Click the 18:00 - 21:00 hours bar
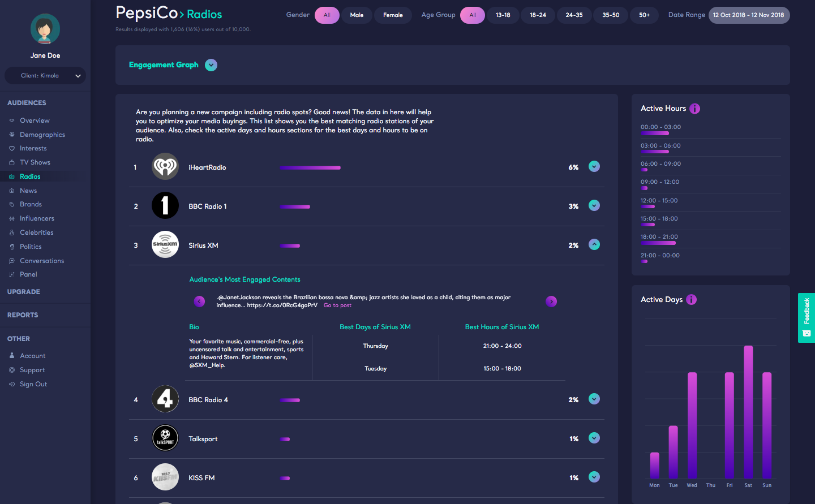Image resolution: width=815 pixels, height=504 pixels. pos(658,243)
